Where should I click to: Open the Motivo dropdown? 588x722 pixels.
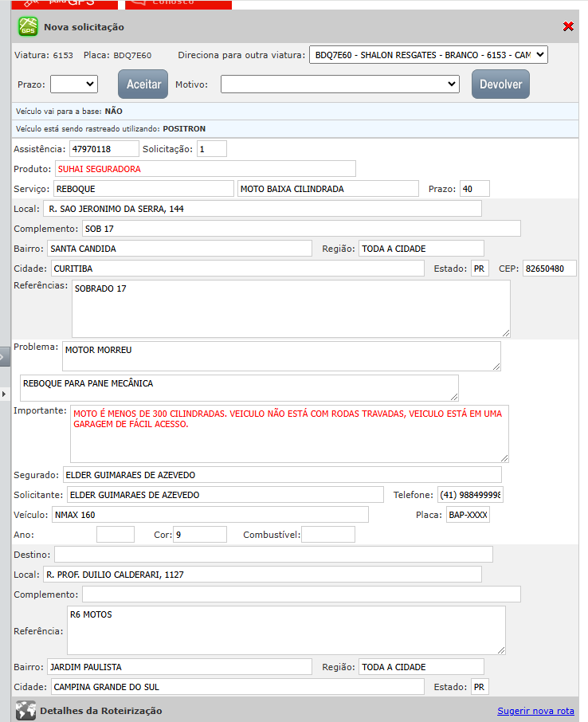(x=339, y=84)
